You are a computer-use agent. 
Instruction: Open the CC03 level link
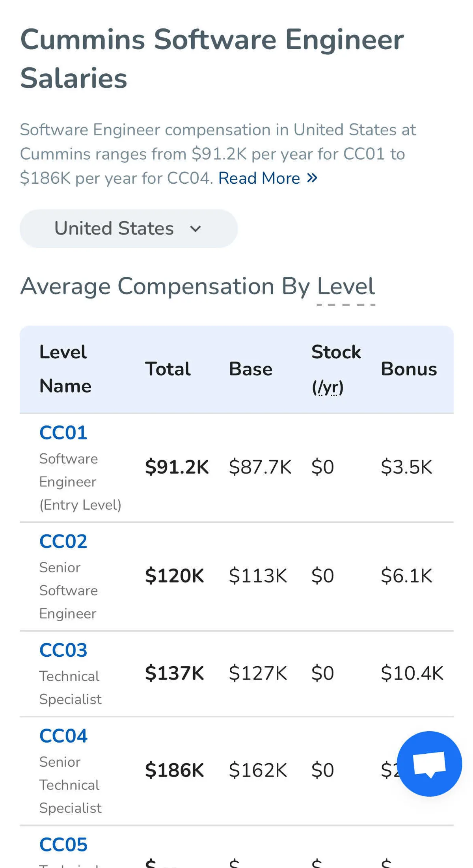click(63, 650)
